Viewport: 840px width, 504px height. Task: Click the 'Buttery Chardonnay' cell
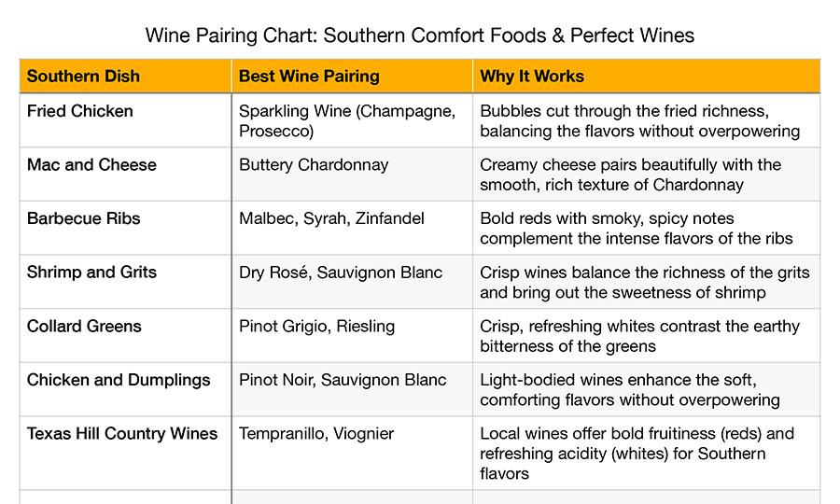point(352,175)
